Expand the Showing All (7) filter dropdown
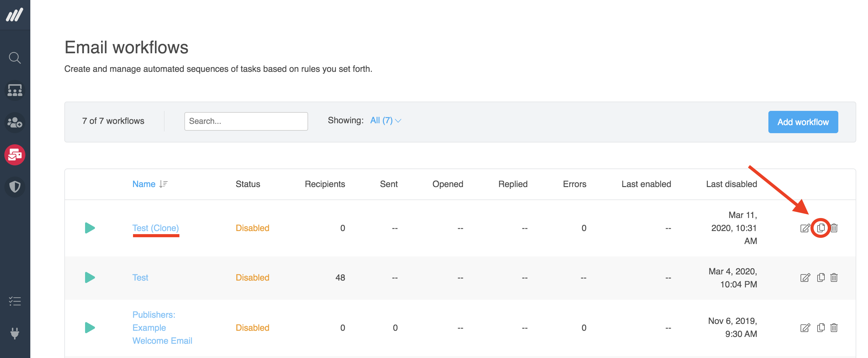Image resolution: width=868 pixels, height=358 pixels. 385,121
